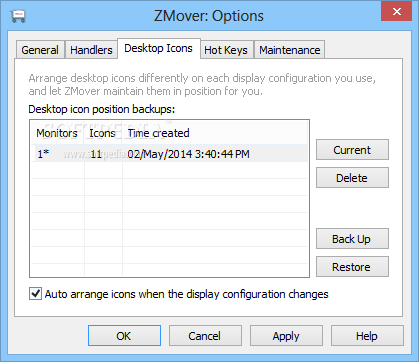Screen dimensions: 419x362
Task: Restore the selected icon positions
Action: click(x=352, y=267)
